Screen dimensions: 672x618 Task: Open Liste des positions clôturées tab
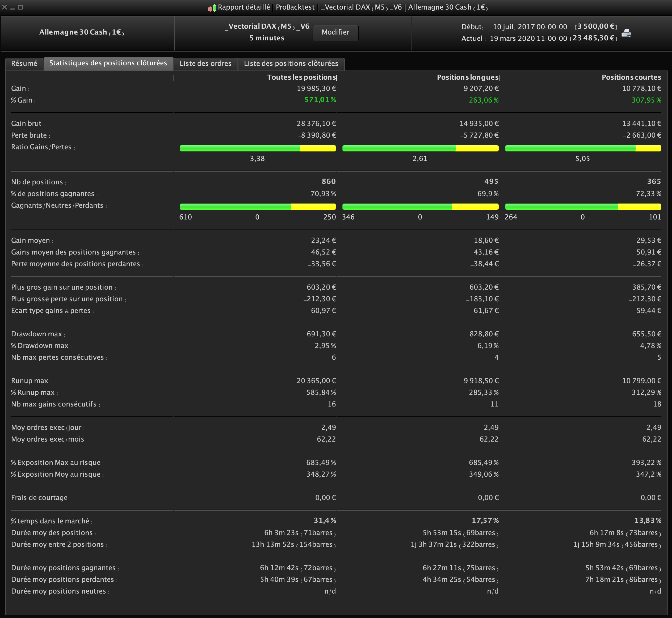click(291, 64)
